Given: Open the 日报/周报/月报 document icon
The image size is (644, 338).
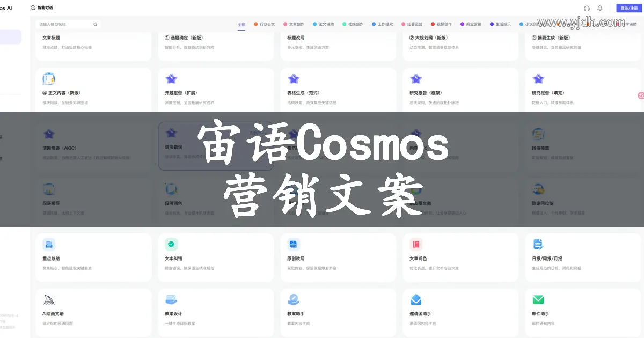Looking at the screenshot, I should coord(538,245).
